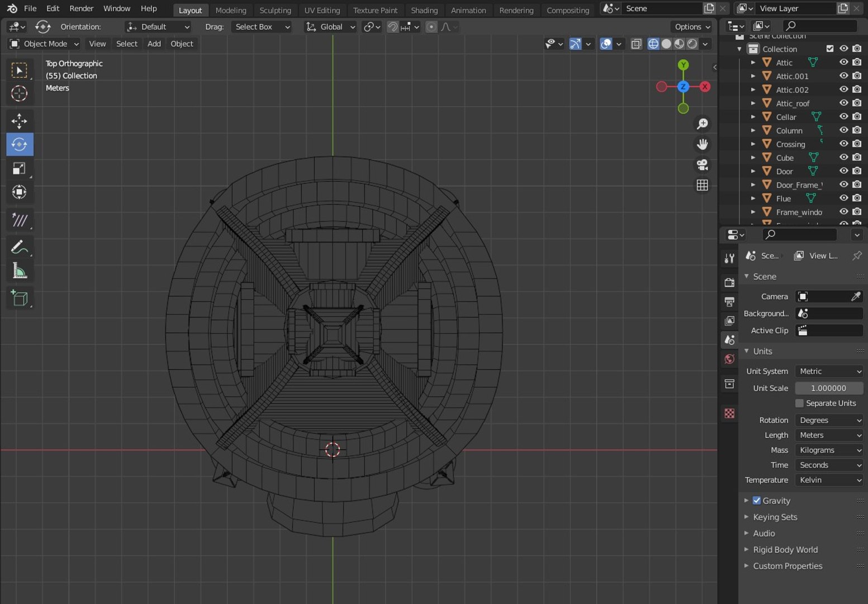Click the pan view hand icon
868x604 pixels.
pyautogui.click(x=703, y=144)
